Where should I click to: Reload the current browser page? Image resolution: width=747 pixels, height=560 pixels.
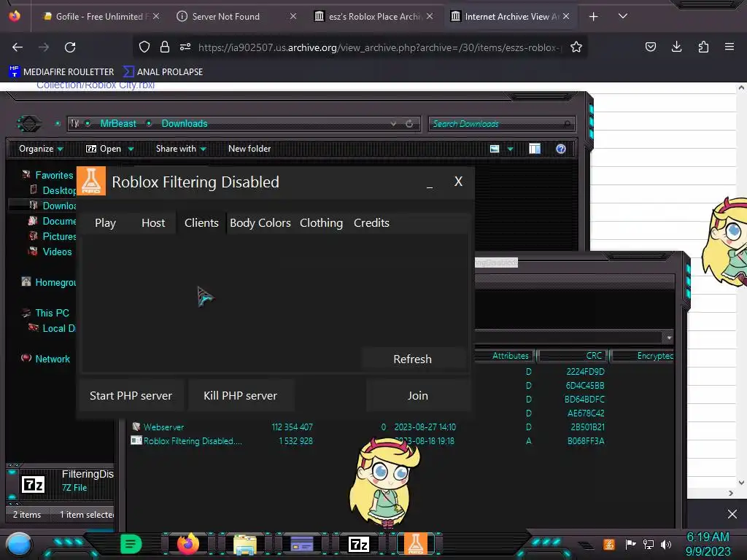(70, 47)
